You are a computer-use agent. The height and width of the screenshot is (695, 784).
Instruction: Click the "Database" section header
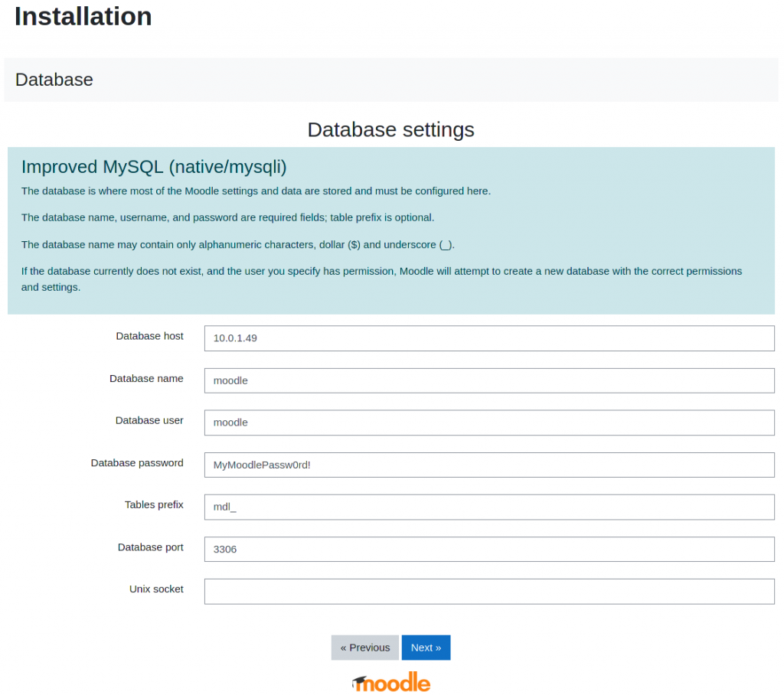click(x=54, y=80)
